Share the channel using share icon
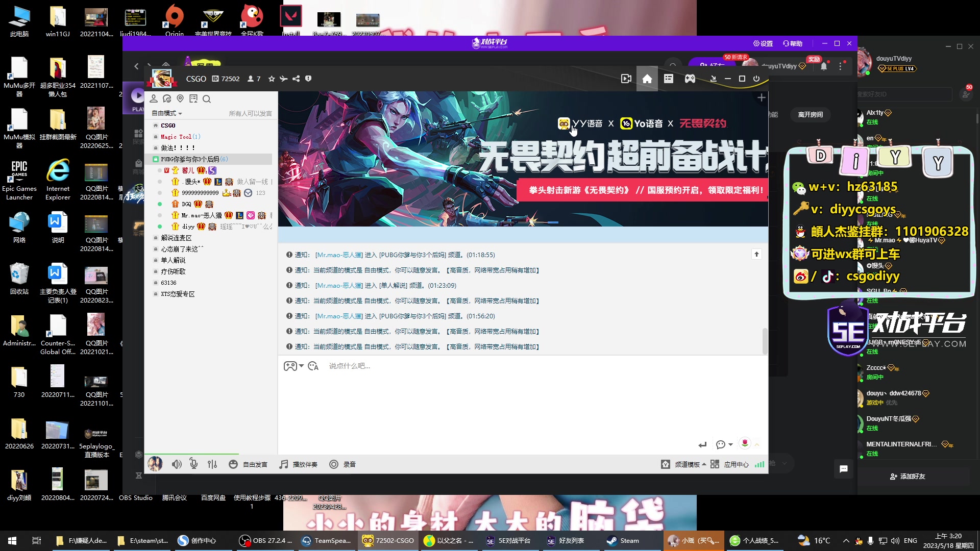The image size is (980, 551). click(296, 79)
